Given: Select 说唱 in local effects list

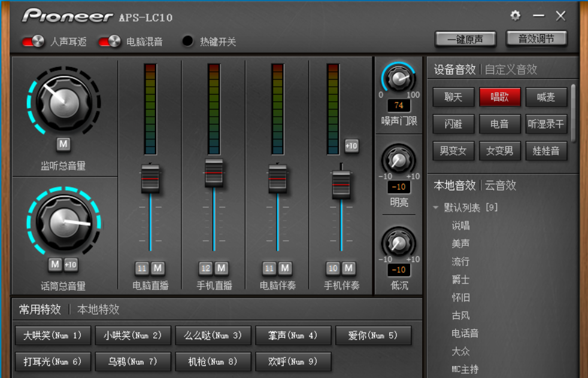Looking at the screenshot, I should click(x=461, y=225).
